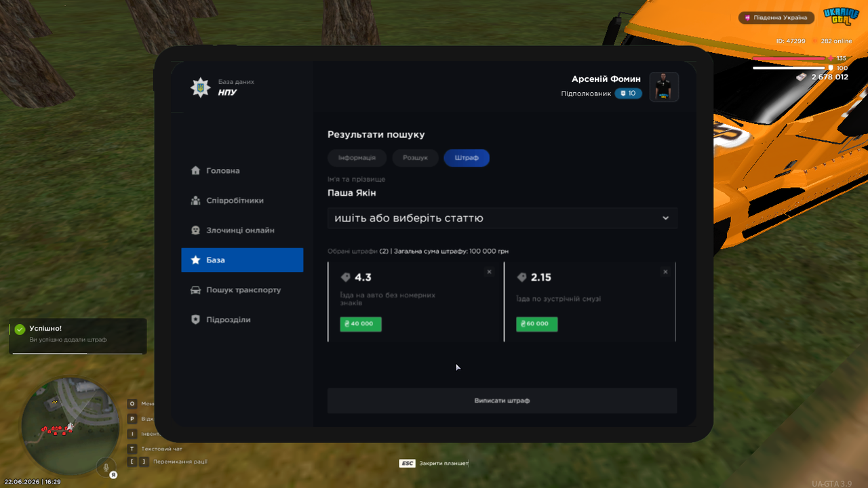Click the health cross icon

pos(831,58)
